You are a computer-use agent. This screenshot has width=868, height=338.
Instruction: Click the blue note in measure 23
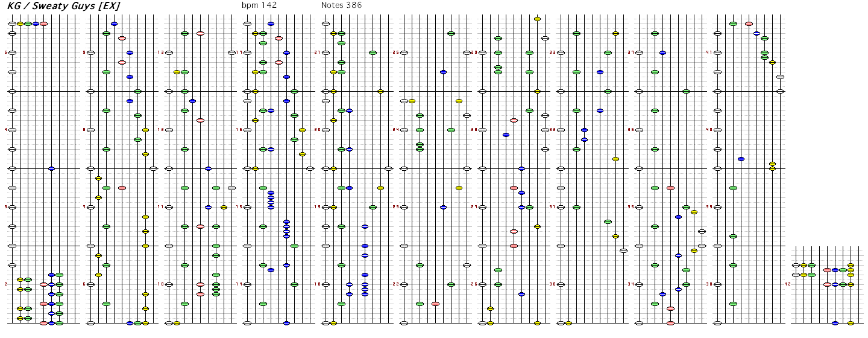coord(443,207)
